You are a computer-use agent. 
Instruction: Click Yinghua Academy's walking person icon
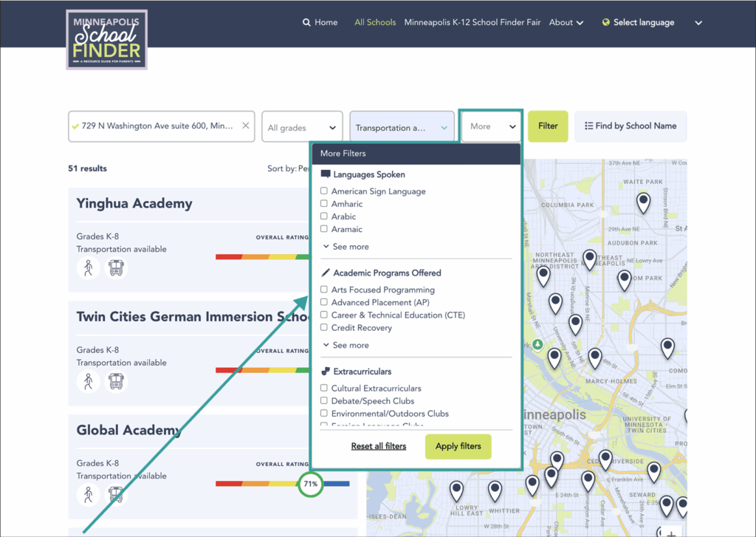click(x=88, y=267)
